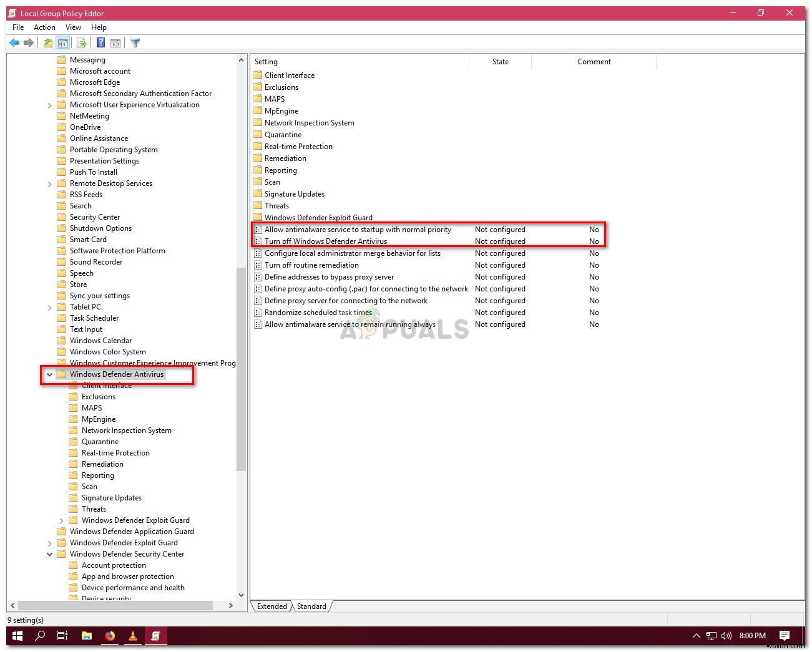Click the Show/Hide Action Pane icon
This screenshot has height=652, width=812.
[x=116, y=42]
